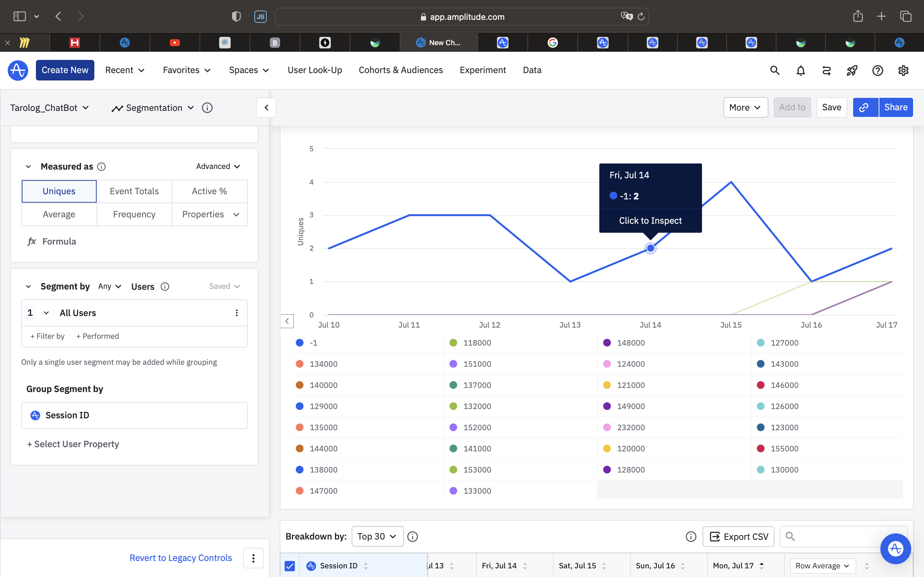
Task: Select Active % measurement option
Action: 209,191
